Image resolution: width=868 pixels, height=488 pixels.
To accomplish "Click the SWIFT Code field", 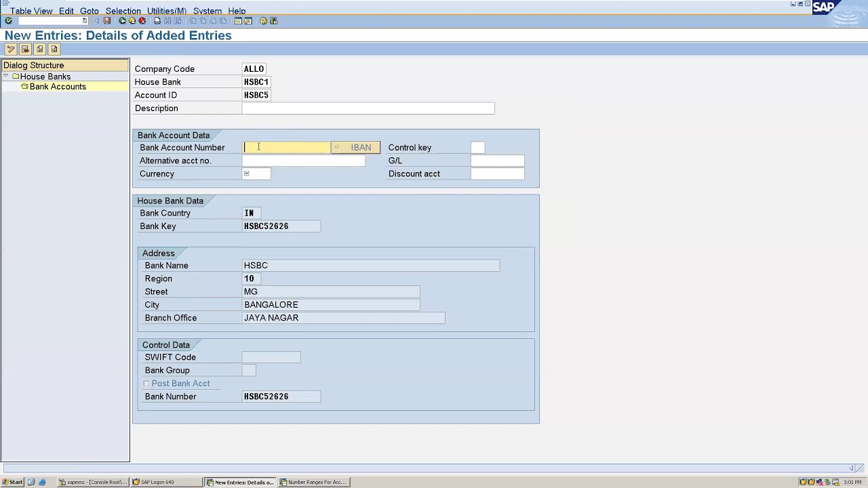I will 271,357.
